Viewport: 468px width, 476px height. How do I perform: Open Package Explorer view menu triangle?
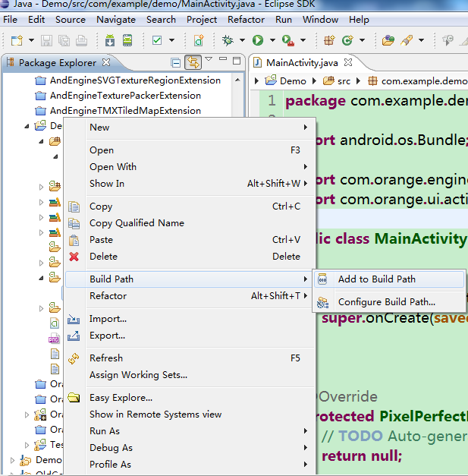pyautogui.click(x=209, y=59)
